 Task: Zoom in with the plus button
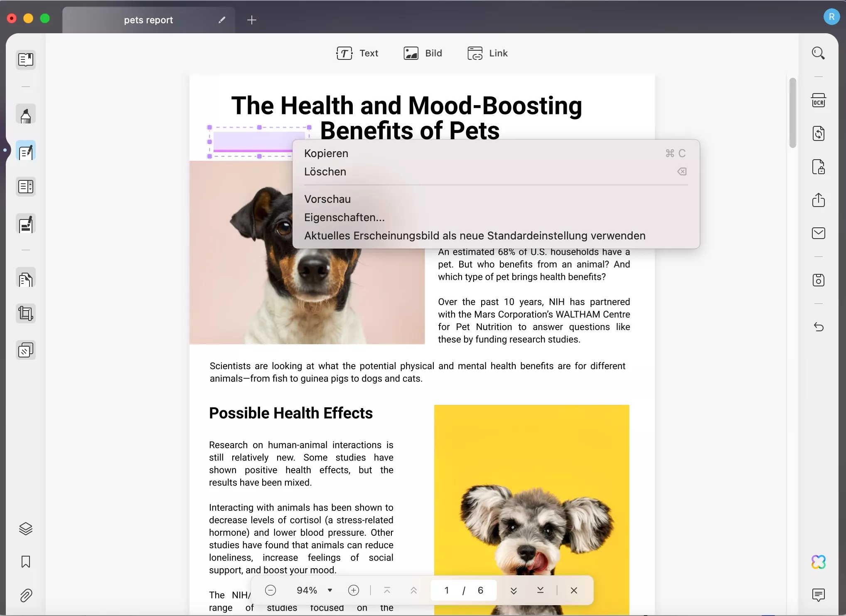coord(354,590)
